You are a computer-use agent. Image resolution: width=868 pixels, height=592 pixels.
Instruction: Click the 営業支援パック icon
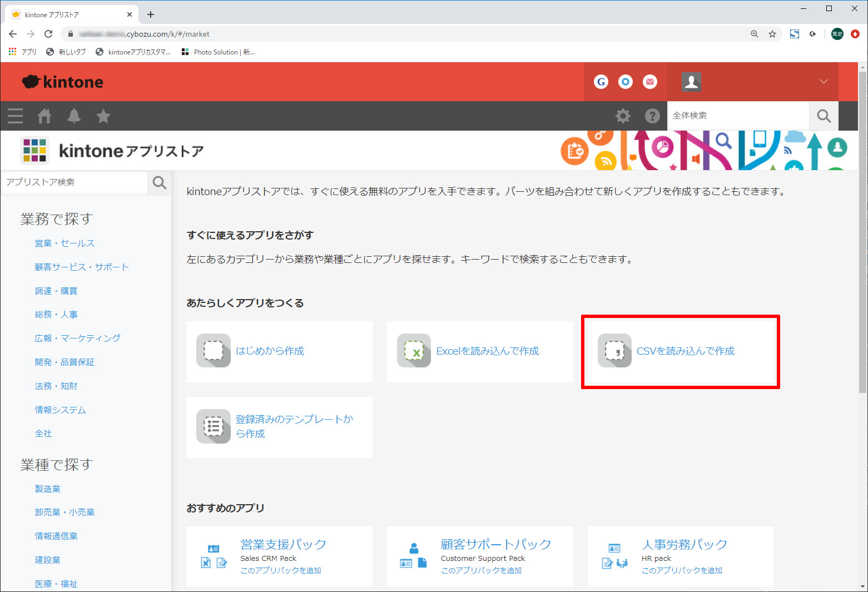214,556
